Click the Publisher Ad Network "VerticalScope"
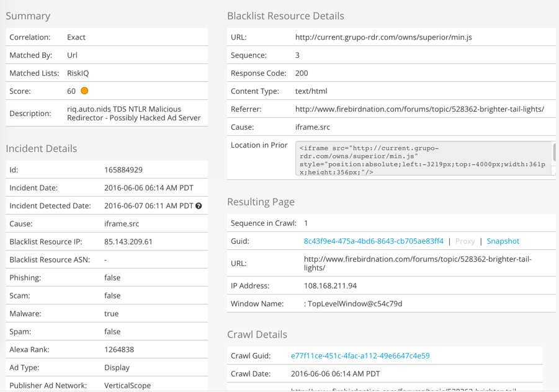 click(127, 385)
